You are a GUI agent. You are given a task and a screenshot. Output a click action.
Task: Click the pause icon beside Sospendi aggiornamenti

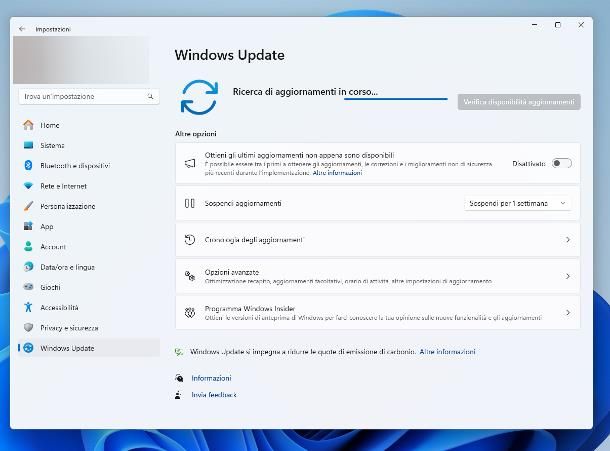189,203
